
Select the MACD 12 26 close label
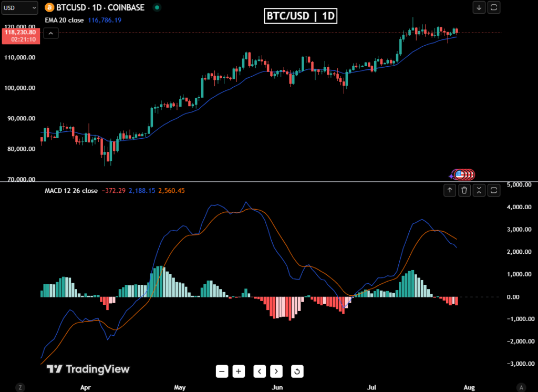point(71,191)
